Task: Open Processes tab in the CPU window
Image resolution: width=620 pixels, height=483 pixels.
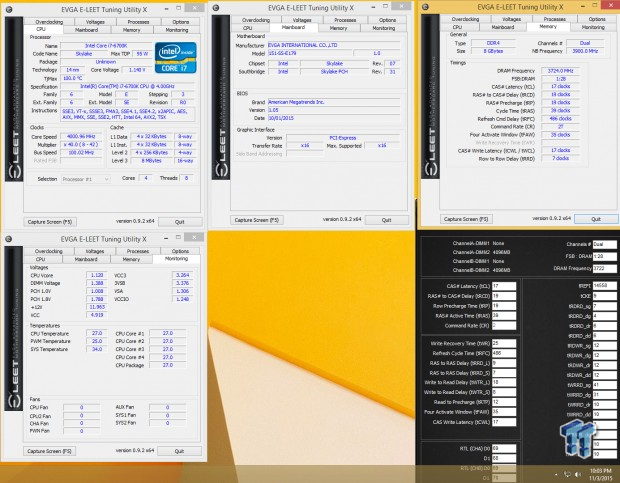Action: point(138,22)
